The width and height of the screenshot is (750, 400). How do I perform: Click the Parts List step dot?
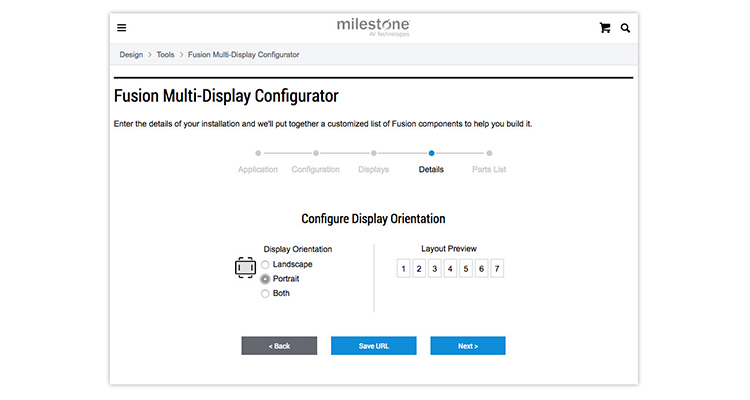click(x=489, y=153)
